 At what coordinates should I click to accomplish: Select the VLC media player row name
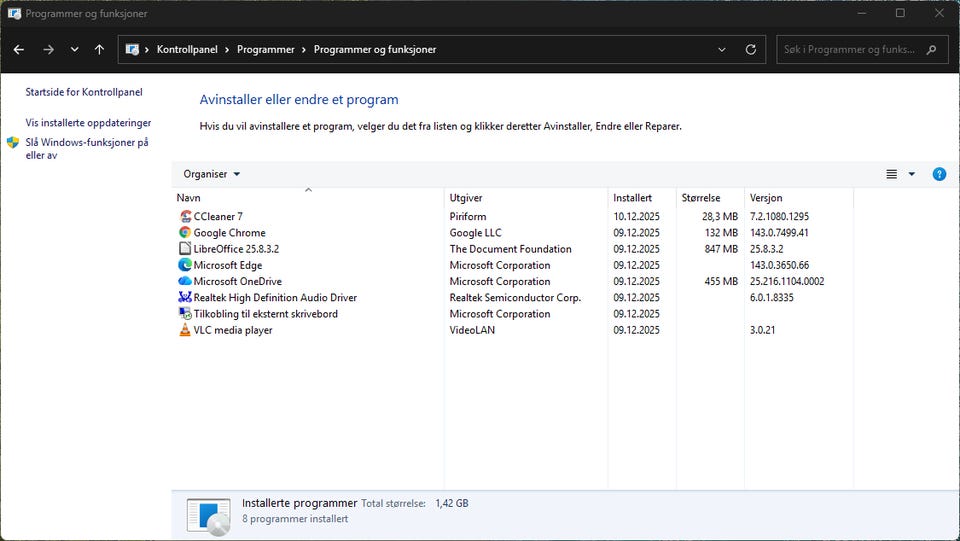click(x=233, y=330)
